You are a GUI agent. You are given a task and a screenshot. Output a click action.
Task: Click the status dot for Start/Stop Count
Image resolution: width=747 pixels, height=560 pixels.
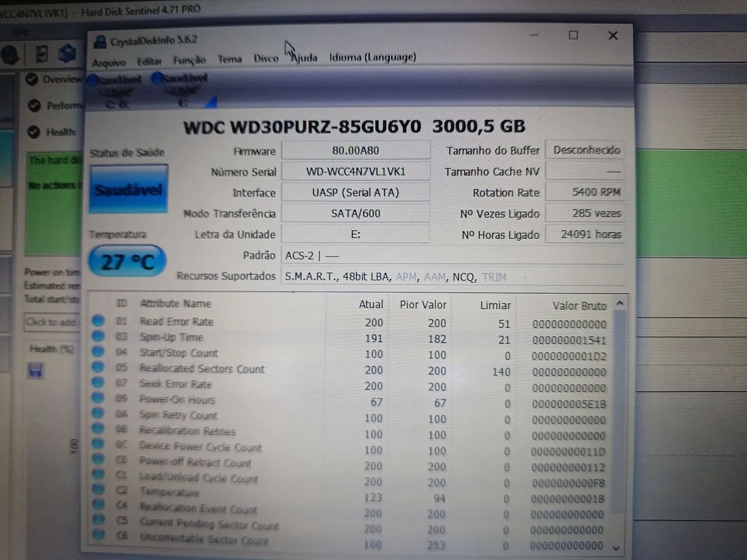coord(98,351)
